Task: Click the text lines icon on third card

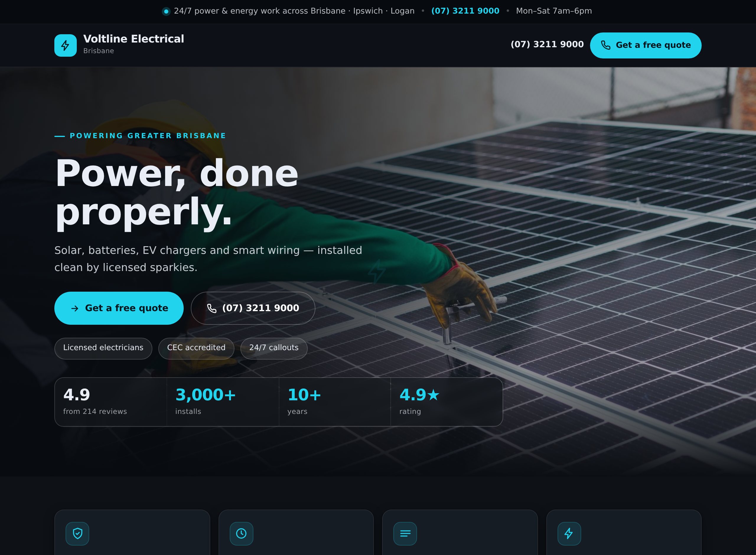Action: pos(405,533)
